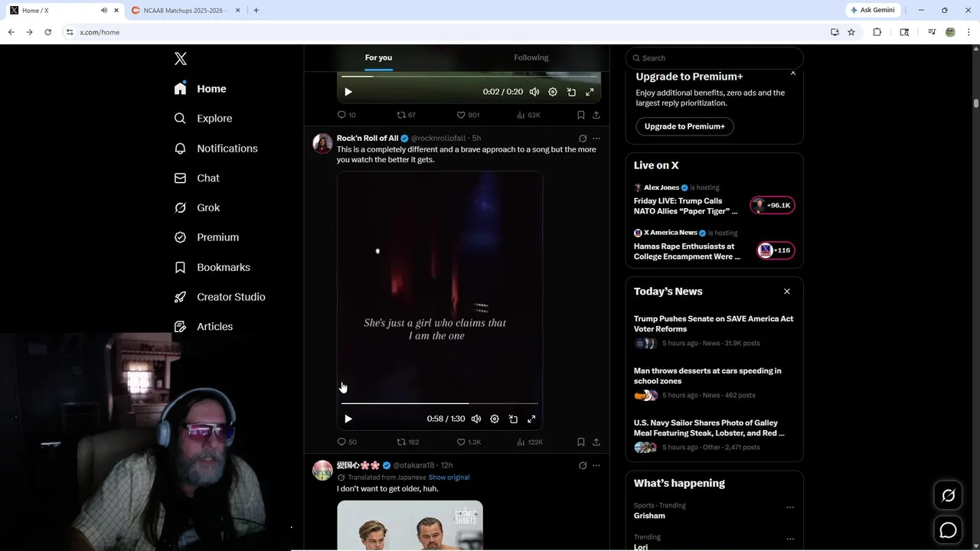Click the Search input field
The image size is (980, 551).
click(714, 58)
